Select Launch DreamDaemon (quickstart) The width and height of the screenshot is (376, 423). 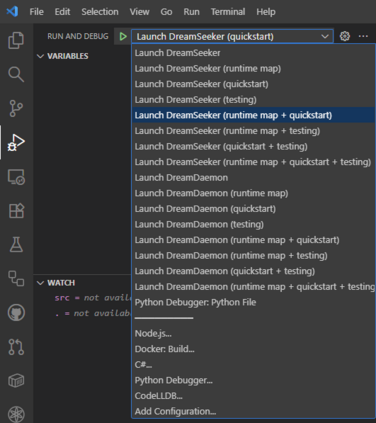pyautogui.click(x=253, y=209)
